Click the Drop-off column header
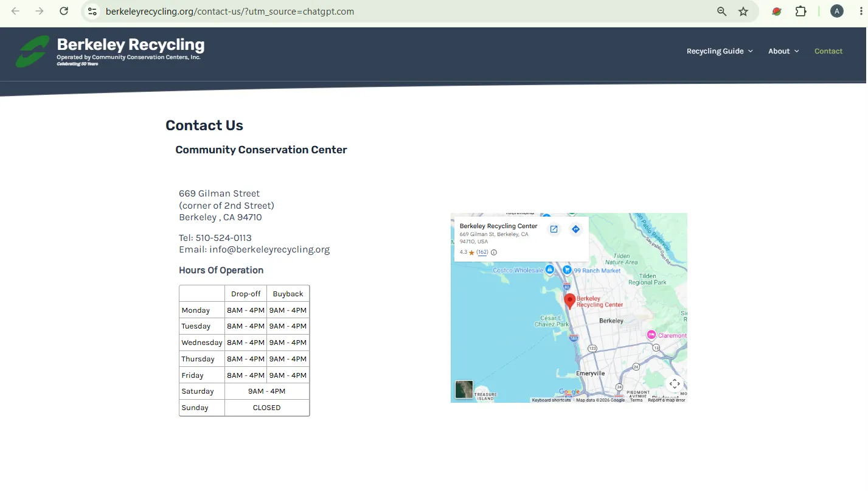 tap(246, 294)
